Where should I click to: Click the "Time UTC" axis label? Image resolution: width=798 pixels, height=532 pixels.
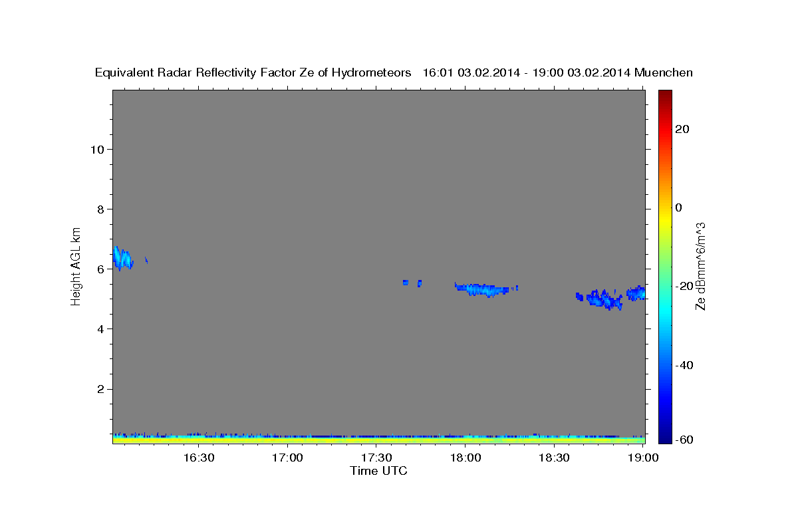(x=378, y=471)
